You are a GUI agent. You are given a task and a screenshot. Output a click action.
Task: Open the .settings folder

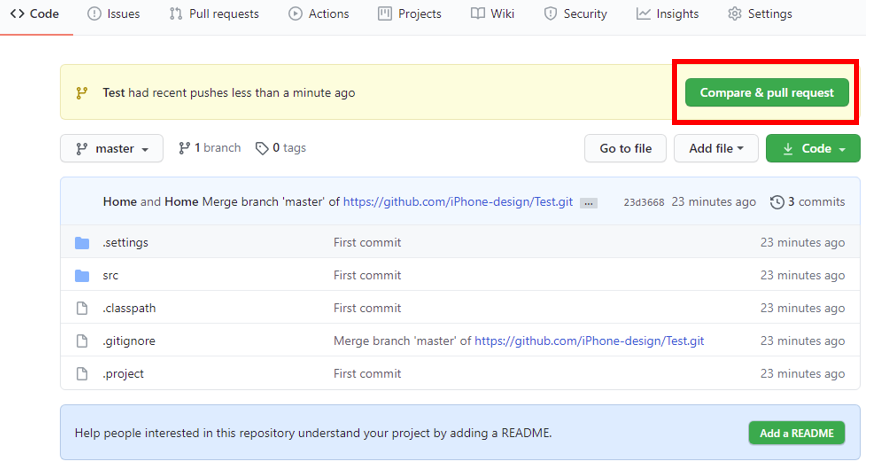(125, 242)
